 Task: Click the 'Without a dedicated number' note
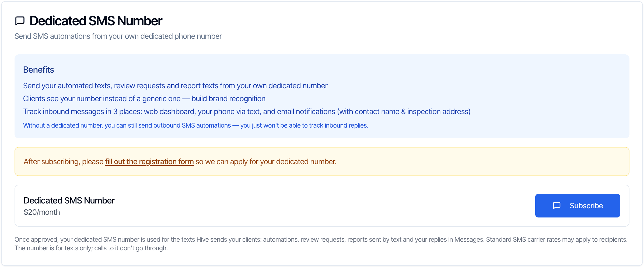point(196,125)
